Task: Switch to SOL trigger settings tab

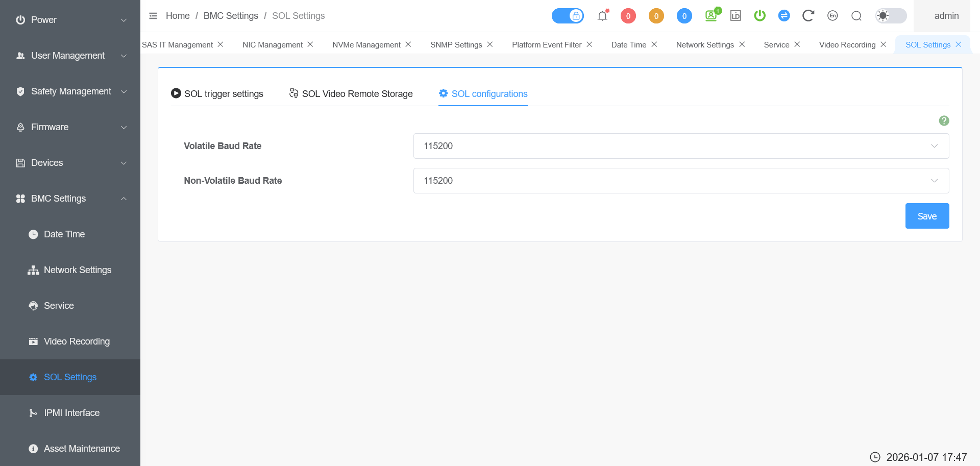Action: coord(217,94)
